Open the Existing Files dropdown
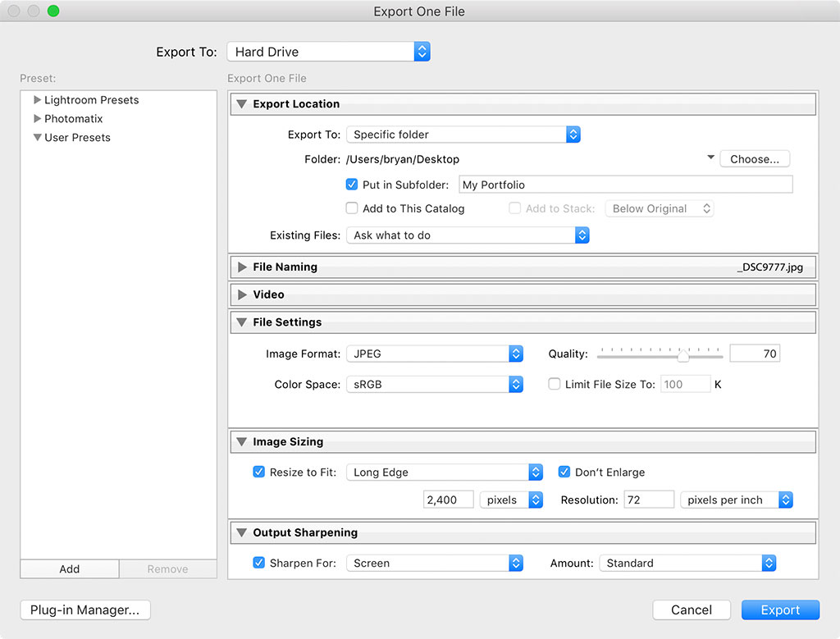 click(468, 235)
